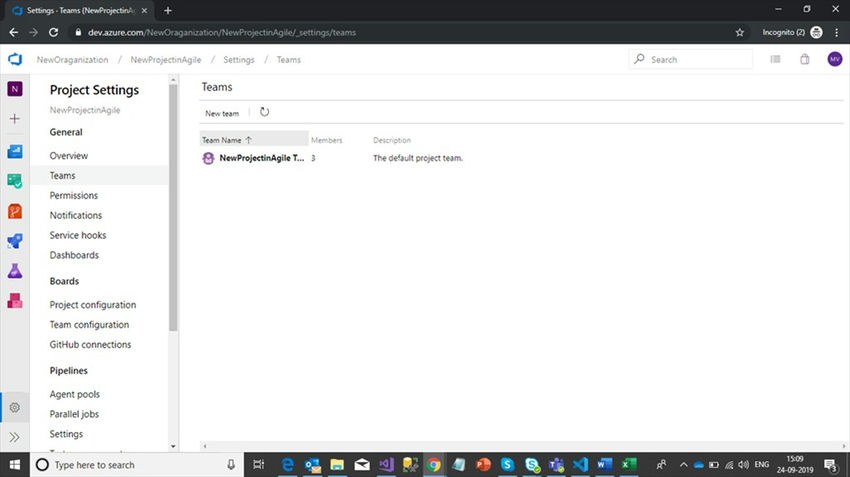Open Task View in taskbar
850x477 pixels.
259,465
